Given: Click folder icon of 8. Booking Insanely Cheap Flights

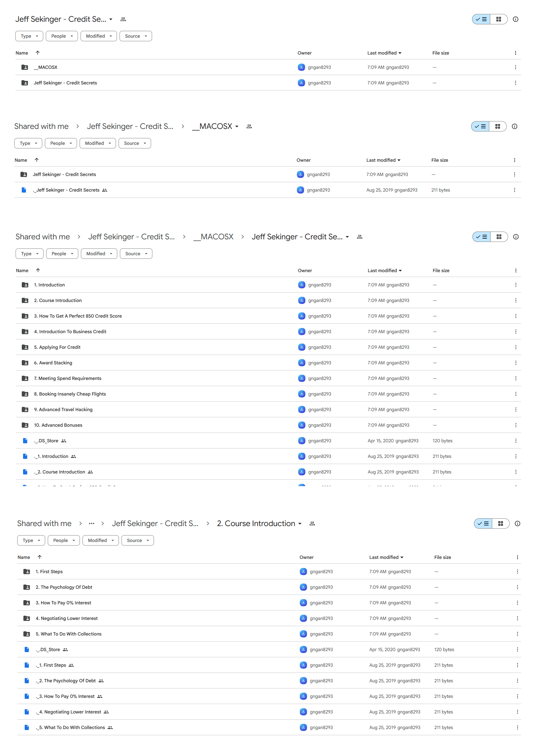Looking at the screenshot, I should (x=25, y=394).
